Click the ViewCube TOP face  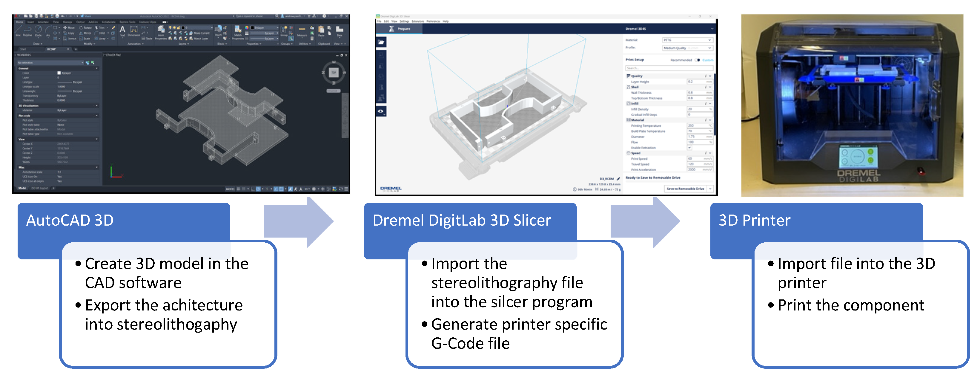click(334, 72)
